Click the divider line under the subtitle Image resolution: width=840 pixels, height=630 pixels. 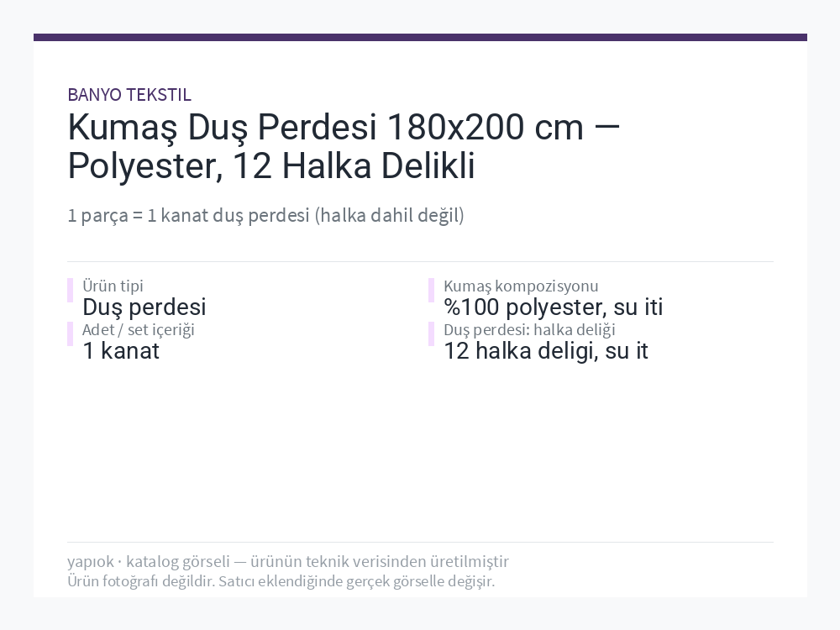pyautogui.click(x=420, y=261)
